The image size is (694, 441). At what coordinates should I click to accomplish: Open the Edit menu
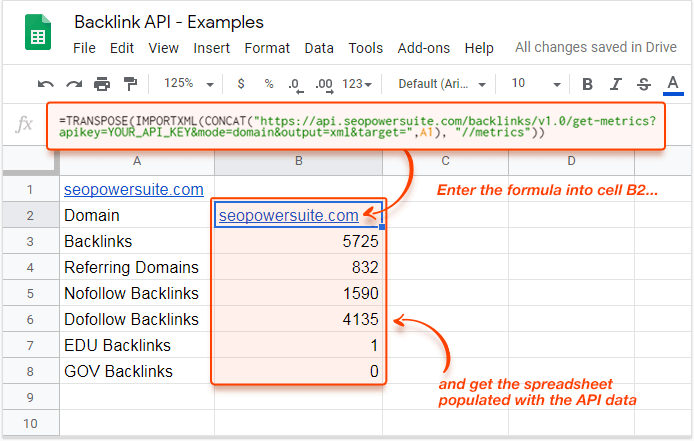point(122,48)
